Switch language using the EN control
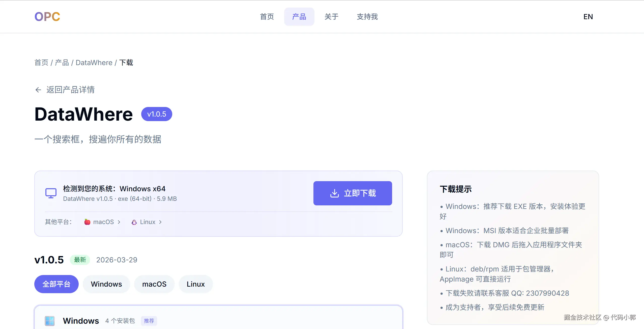 click(588, 16)
